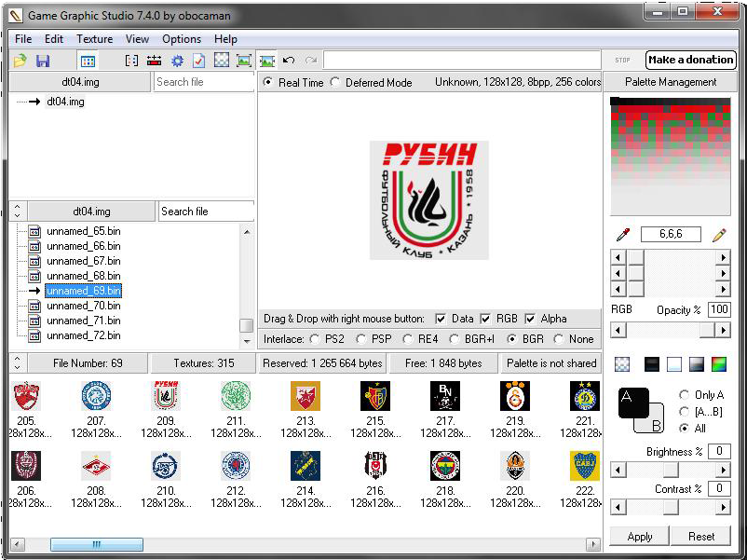Toggle the Data checkbox
The width and height of the screenshot is (747, 560).
[441, 319]
